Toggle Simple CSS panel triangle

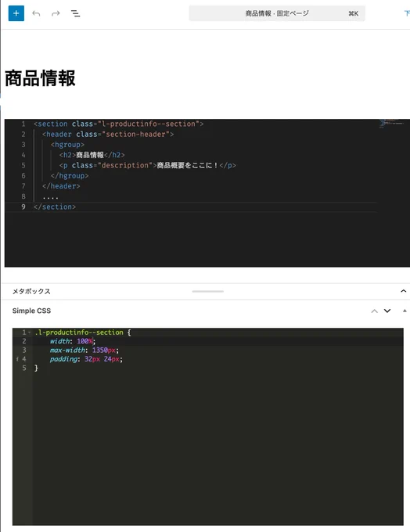(405, 311)
